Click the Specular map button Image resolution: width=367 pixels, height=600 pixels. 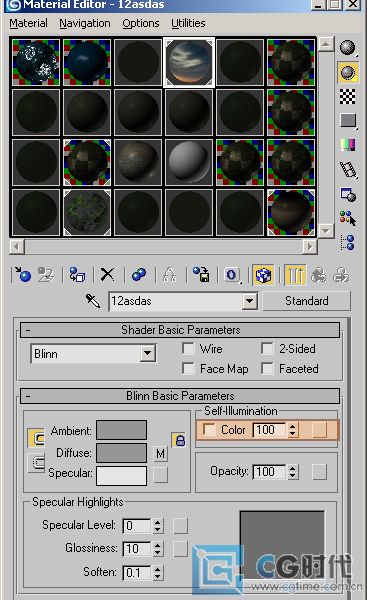[160, 475]
